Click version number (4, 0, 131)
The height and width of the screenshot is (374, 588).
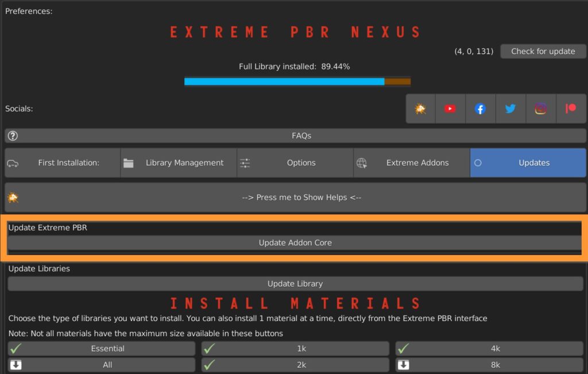[x=474, y=51]
